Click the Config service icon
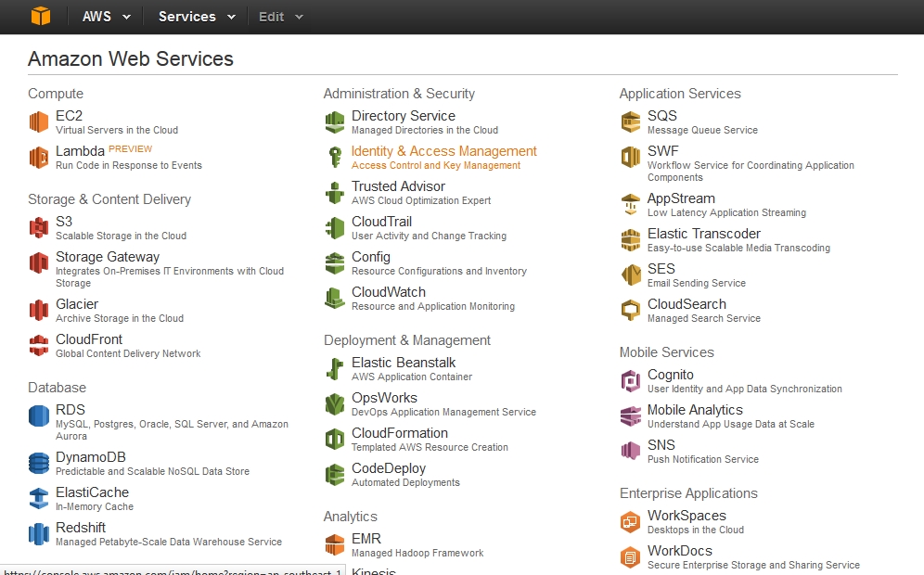The image size is (924, 575). [335, 263]
